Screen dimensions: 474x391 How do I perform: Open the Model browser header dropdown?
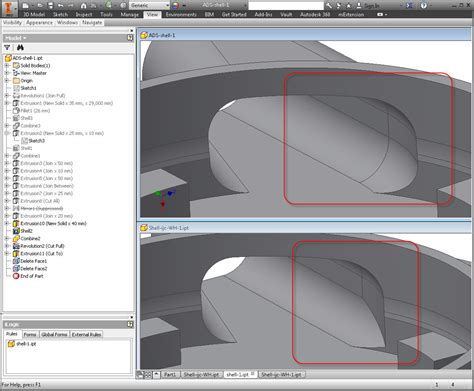point(15,38)
